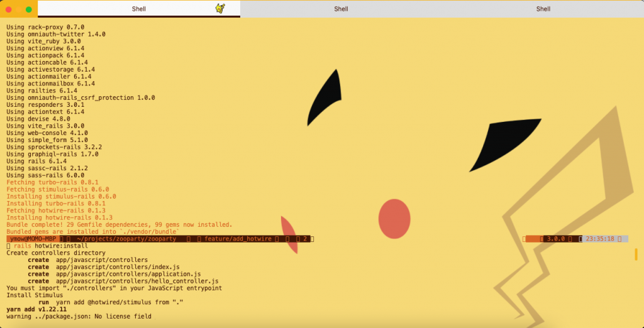Click 'Bundle complete! 29 Gemfile dependencies' line
The image size is (644, 328).
coord(119,224)
